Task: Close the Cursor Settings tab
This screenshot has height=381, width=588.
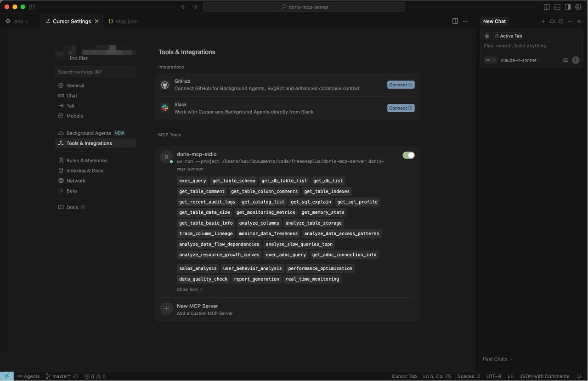Action: 96,21
